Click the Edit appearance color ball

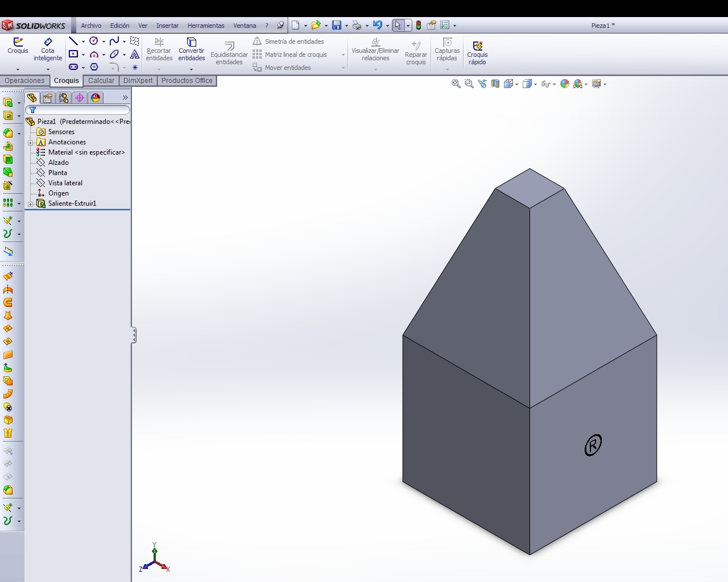click(565, 84)
